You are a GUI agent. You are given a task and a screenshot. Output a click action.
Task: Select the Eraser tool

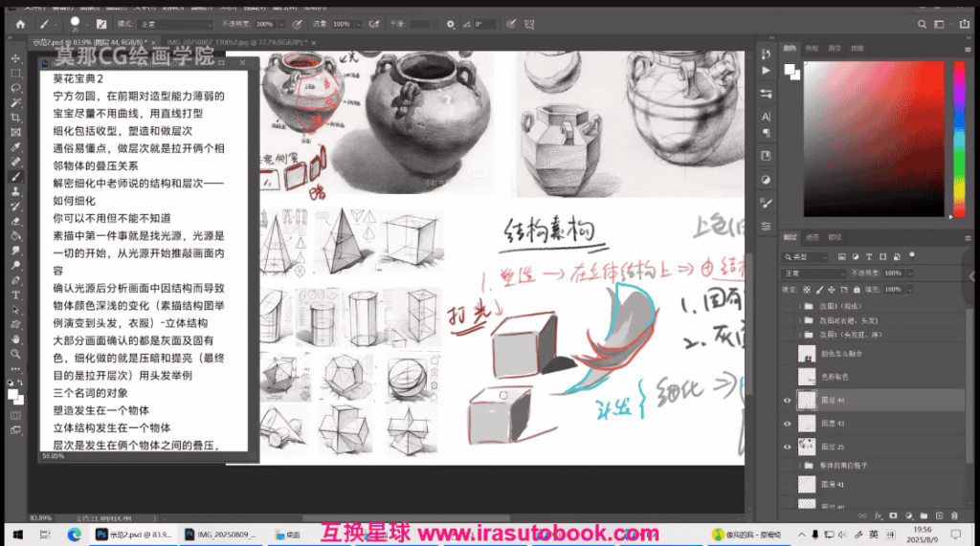[16, 221]
